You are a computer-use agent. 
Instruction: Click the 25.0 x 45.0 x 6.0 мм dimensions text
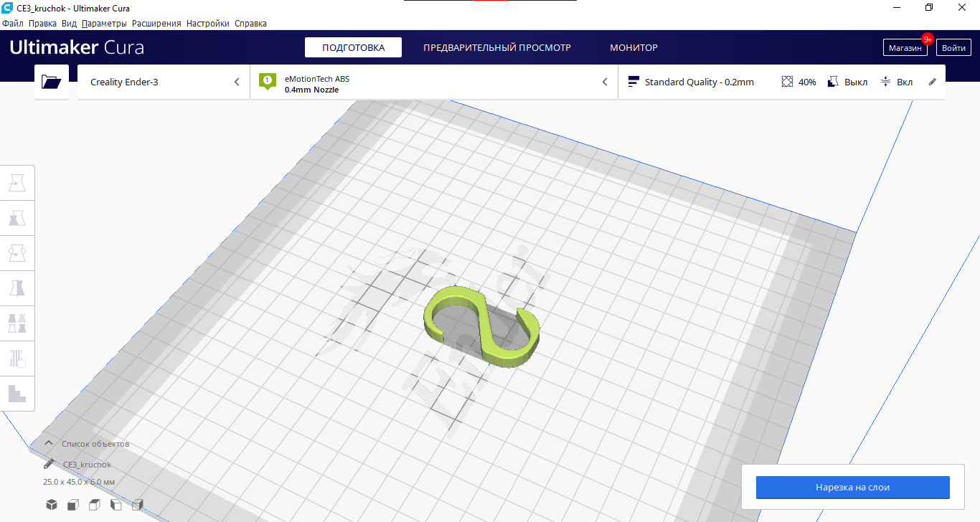pos(79,482)
